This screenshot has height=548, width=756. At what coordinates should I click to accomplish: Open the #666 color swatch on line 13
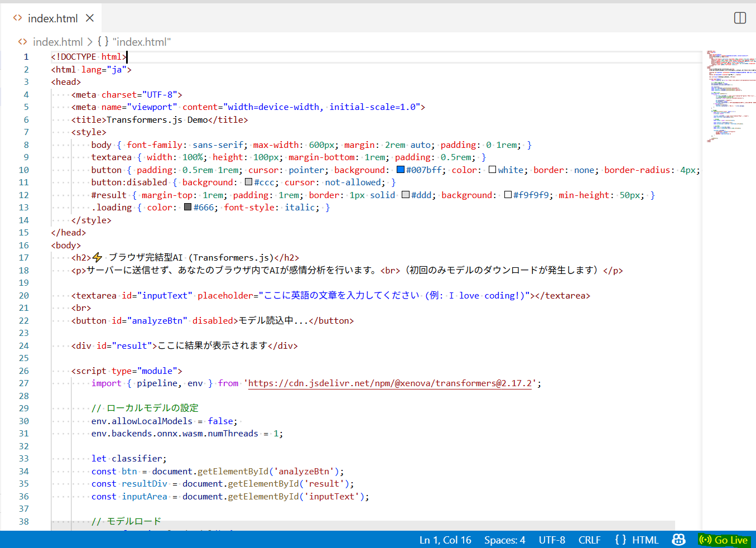pyautogui.click(x=188, y=207)
